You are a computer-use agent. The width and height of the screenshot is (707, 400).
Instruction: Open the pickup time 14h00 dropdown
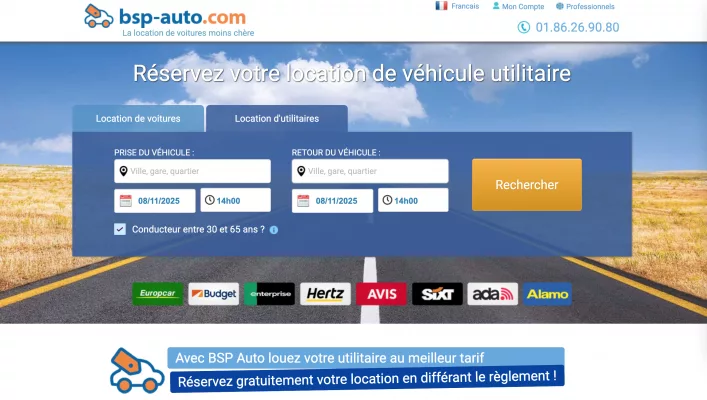coord(236,200)
